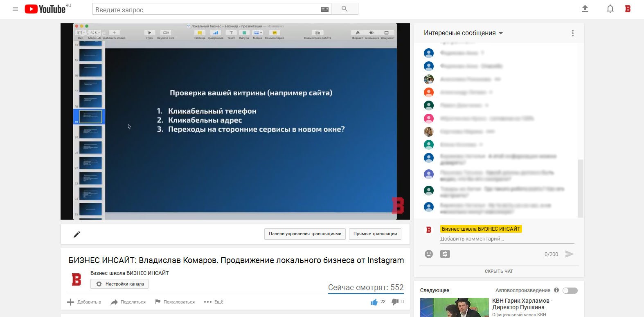Open the emoji picker in chat
This screenshot has width=644, height=317.
tap(428, 254)
